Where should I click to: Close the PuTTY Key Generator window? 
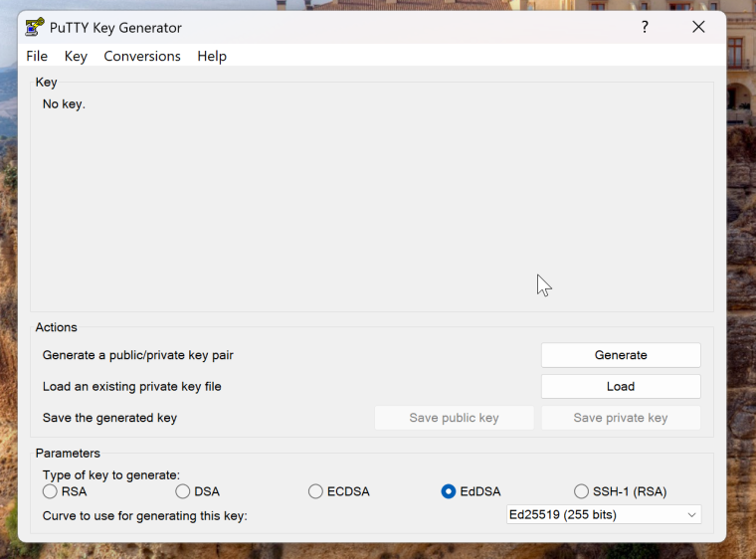click(698, 27)
